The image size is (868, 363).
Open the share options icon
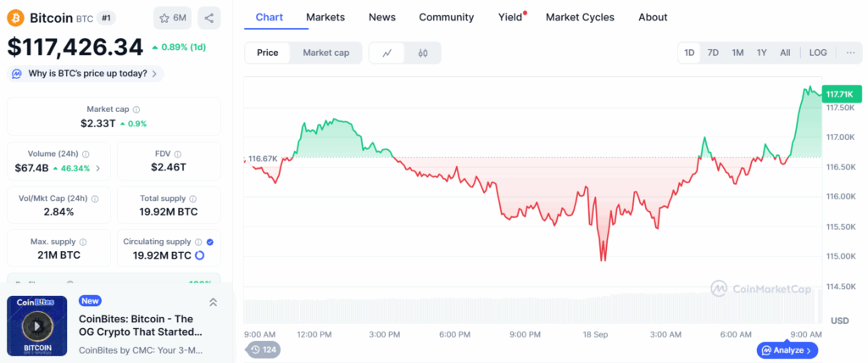pyautogui.click(x=209, y=19)
